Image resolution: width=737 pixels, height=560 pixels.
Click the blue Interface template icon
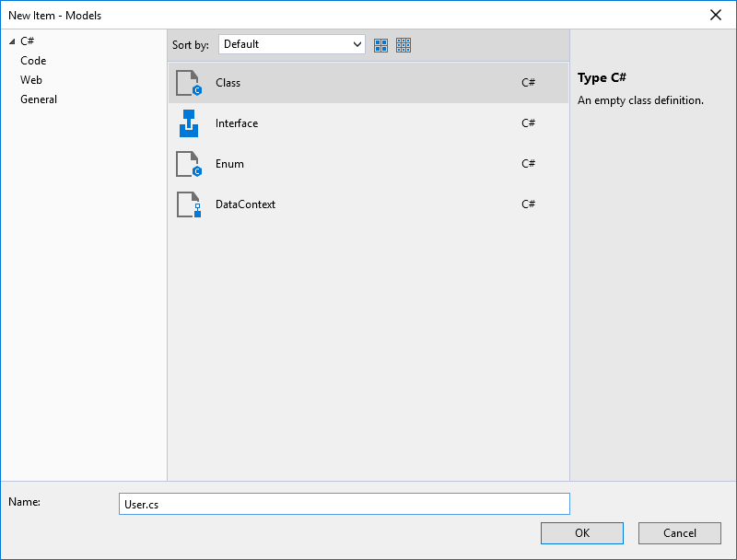coord(188,123)
